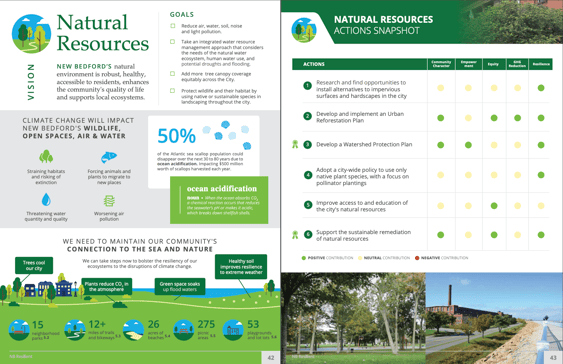
Task: Click the green Positive contribution legend dot
Action: [x=304, y=258]
